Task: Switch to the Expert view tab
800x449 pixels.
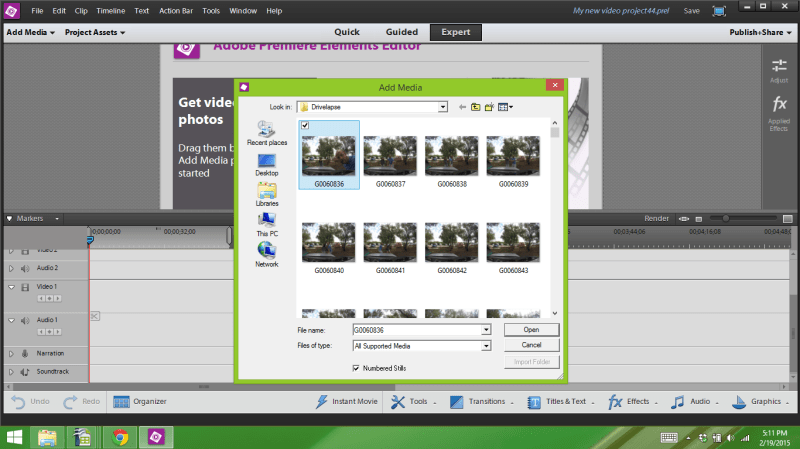Action: [456, 32]
